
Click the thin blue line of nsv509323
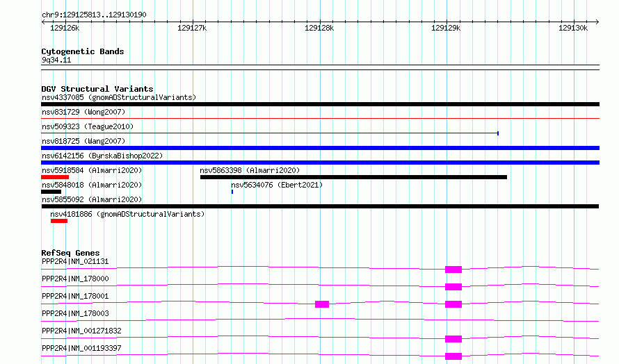pyautogui.click(x=270, y=133)
